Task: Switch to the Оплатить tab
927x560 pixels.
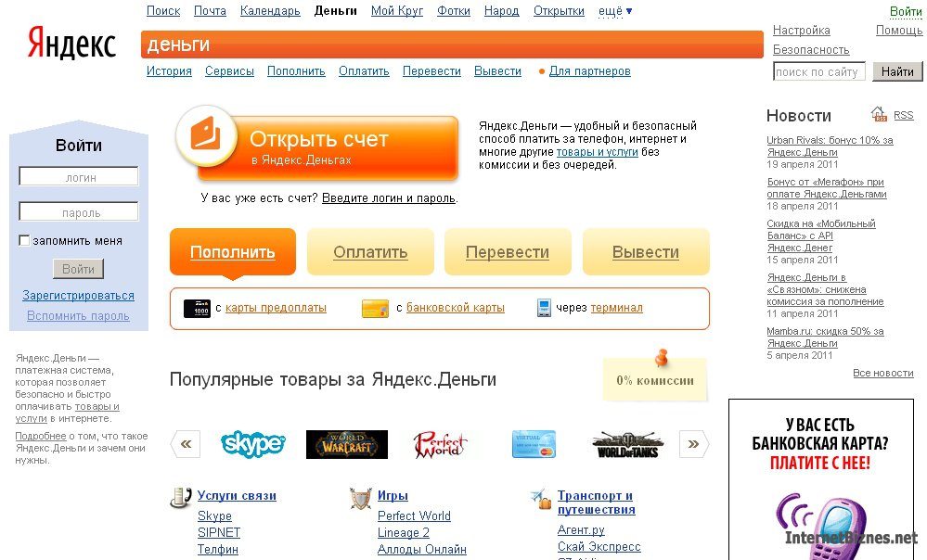Action: coord(370,252)
